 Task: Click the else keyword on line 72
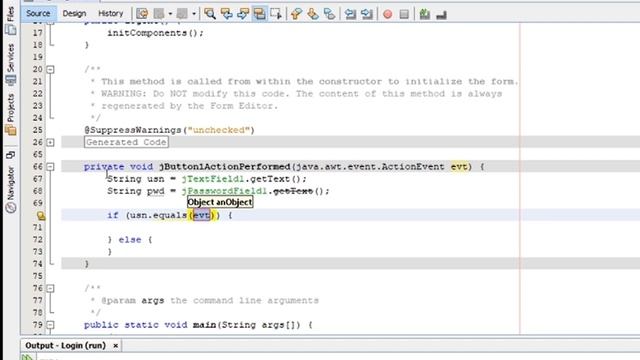(130, 240)
